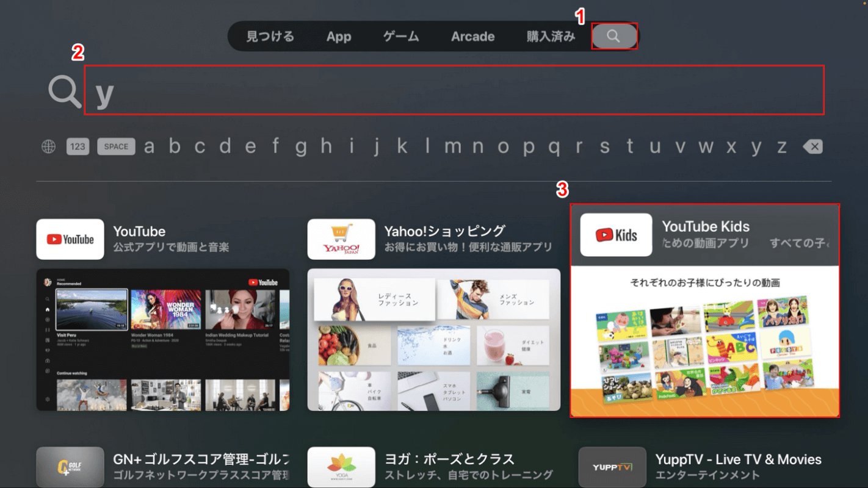Select letter s on keyboard
The height and width of the screenshot is (488, 868).
pos(604,147)
